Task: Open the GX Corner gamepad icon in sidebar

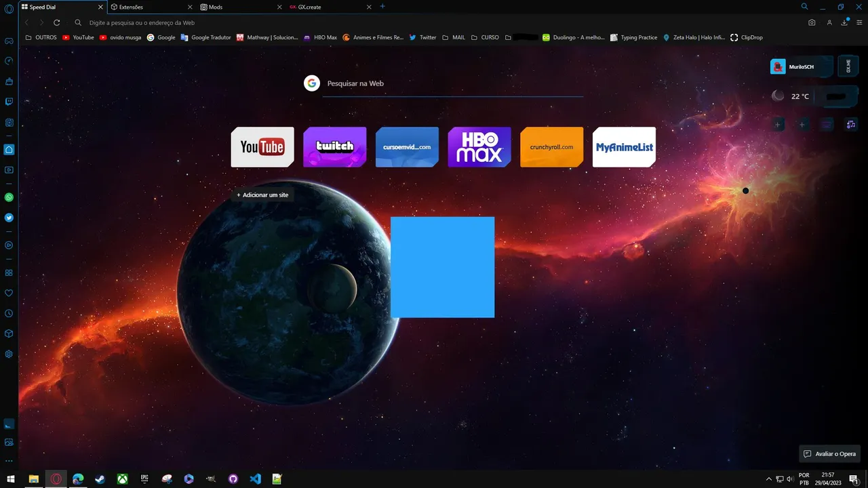Action: (x=9, y=41)
